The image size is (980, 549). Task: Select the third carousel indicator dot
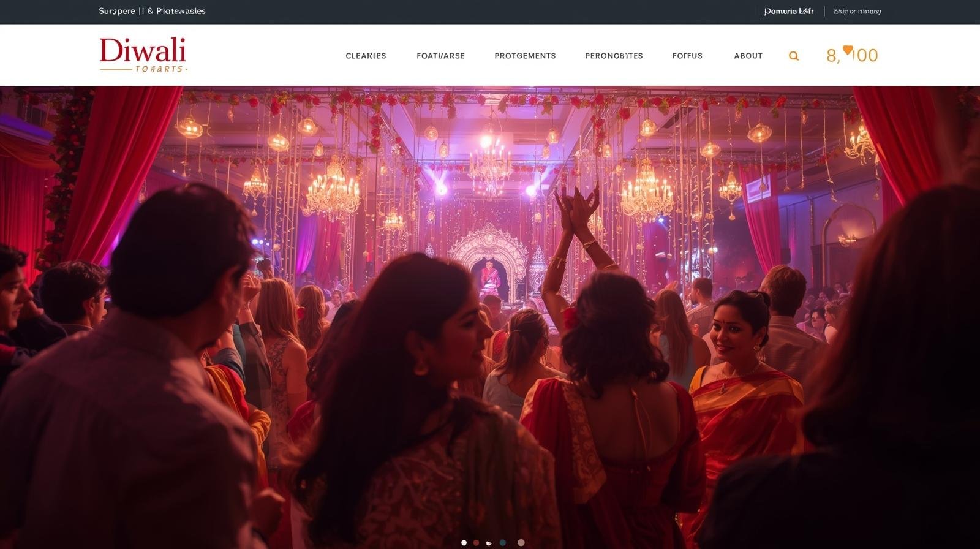pos(489,543)
